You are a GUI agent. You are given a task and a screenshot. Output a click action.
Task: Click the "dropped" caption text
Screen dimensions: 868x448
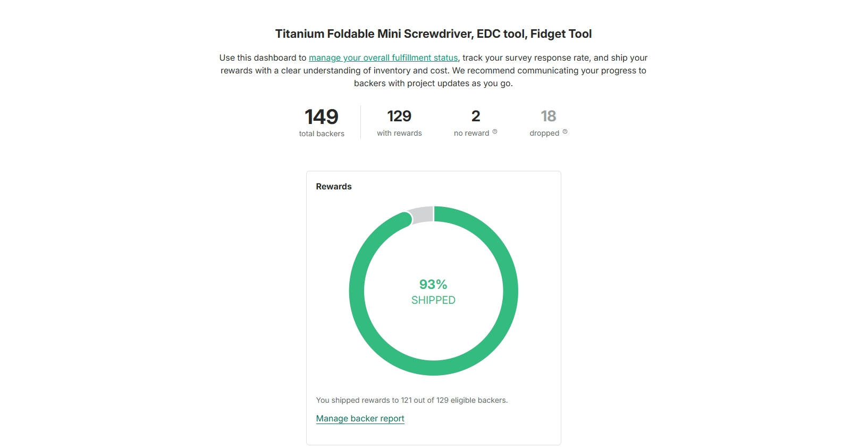[544, 134]
